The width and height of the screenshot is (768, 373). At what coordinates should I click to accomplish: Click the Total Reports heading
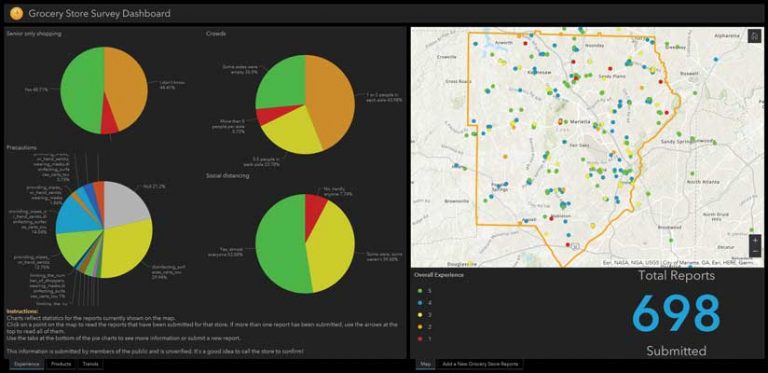pyautogui.click(x=676, y=276)
